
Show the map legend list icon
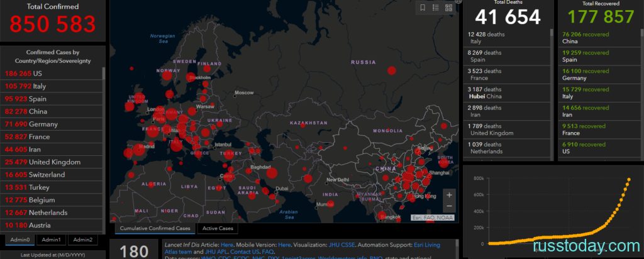click(436, 8)
